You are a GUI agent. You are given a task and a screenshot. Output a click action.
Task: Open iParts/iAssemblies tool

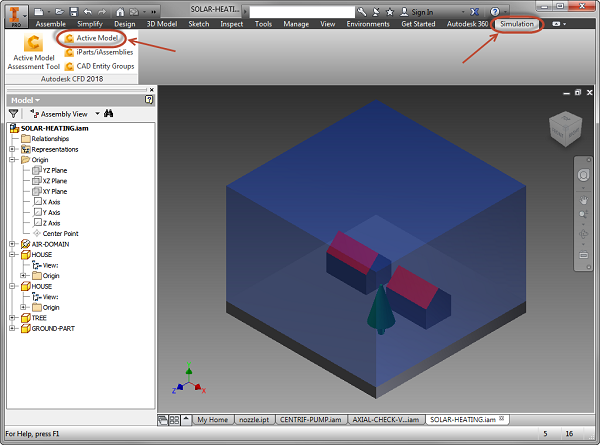pyautogui.click(x=104, y=52)
